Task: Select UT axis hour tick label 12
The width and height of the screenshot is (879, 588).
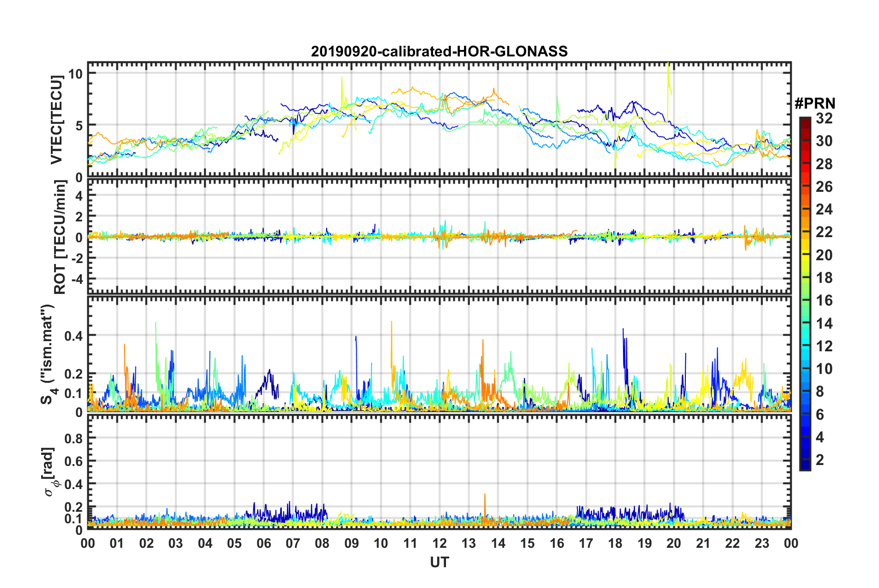Action: (439, 543)
